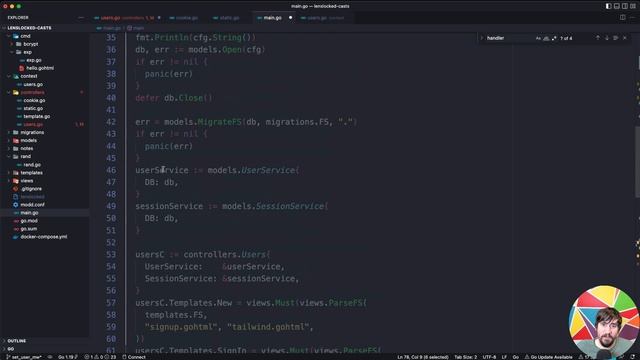
Task: Switch to static.go tab
Action: click(229, 18)
